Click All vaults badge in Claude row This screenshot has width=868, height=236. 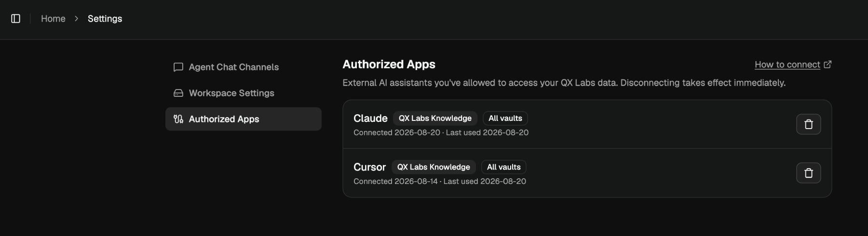pos(505,118)
